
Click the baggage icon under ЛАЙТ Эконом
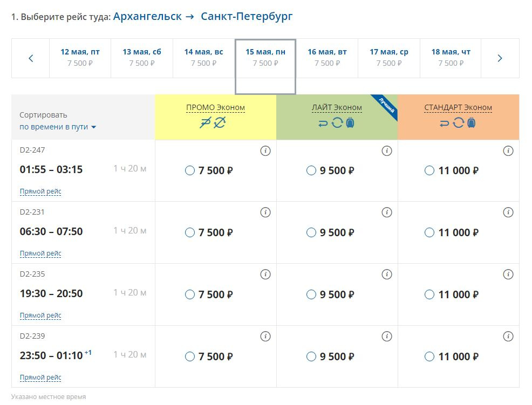[350, 122]
